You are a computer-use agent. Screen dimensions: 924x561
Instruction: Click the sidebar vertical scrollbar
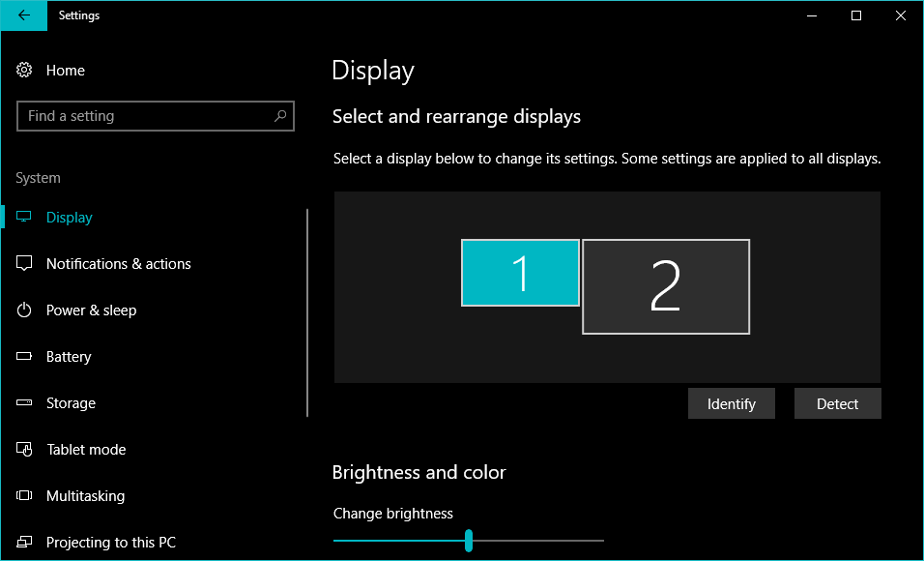(307, 311)
